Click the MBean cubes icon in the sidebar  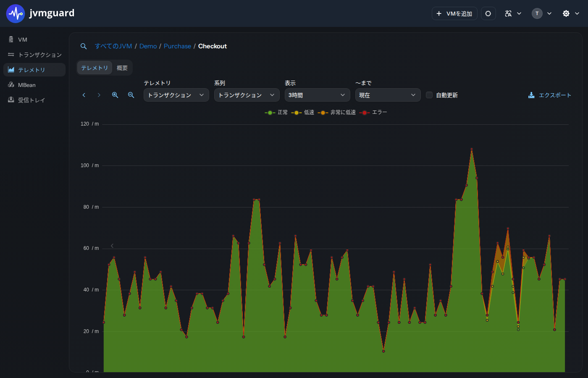click(x=11, y=85)
